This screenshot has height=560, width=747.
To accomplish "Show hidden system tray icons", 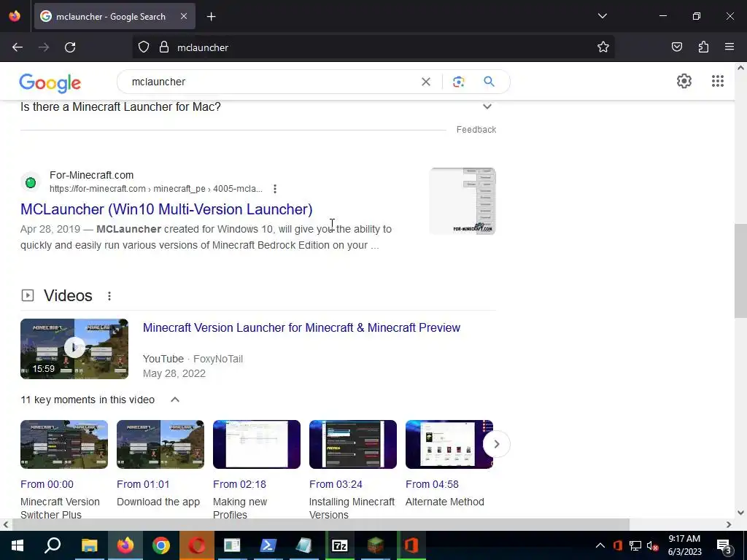I will (600, 545).
